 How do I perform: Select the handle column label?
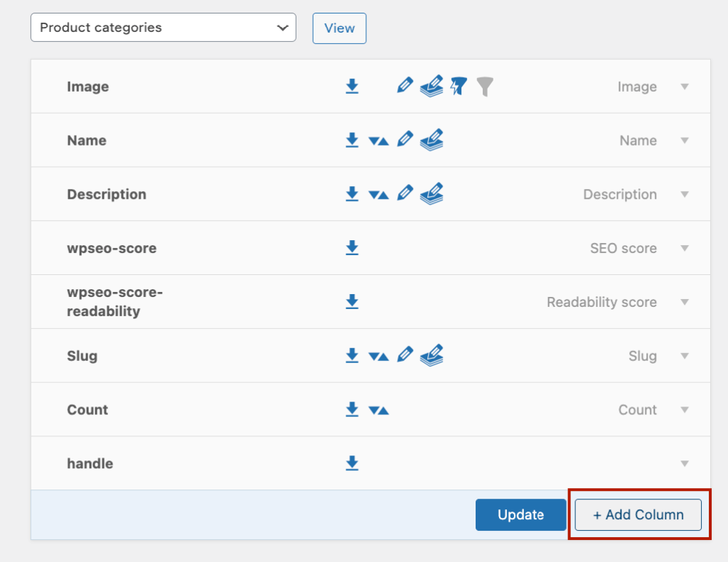90,464
